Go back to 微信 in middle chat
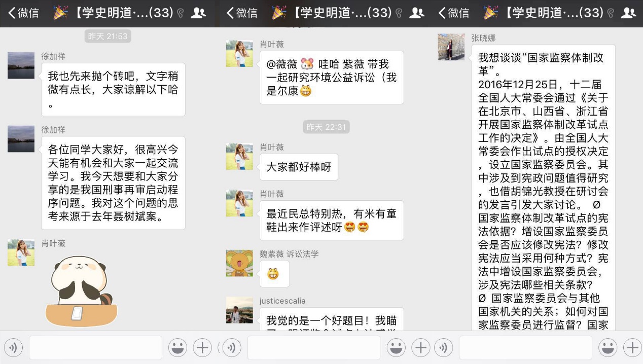The image size is (643, 364). point(242,13)
